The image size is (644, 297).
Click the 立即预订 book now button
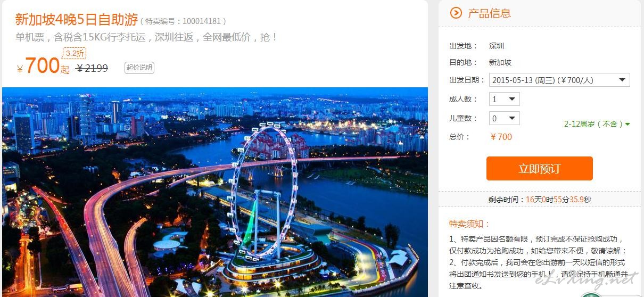click(x=539, y=169)
